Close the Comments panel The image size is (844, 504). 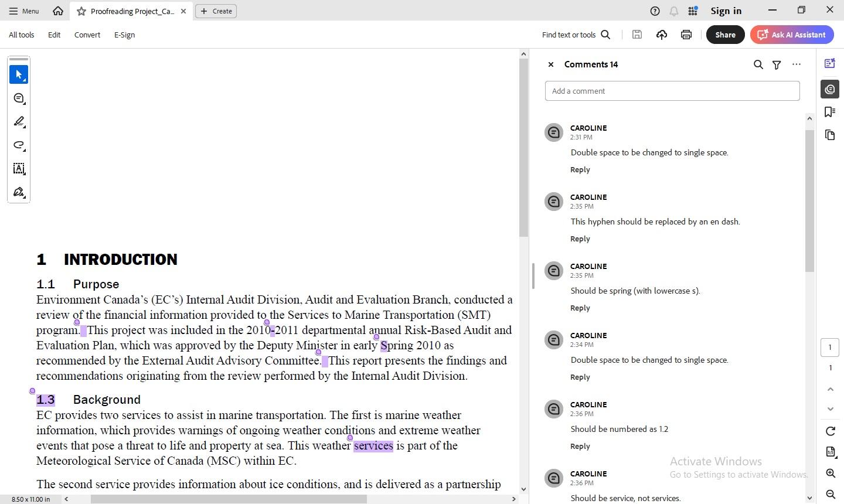tap(551, 64)
